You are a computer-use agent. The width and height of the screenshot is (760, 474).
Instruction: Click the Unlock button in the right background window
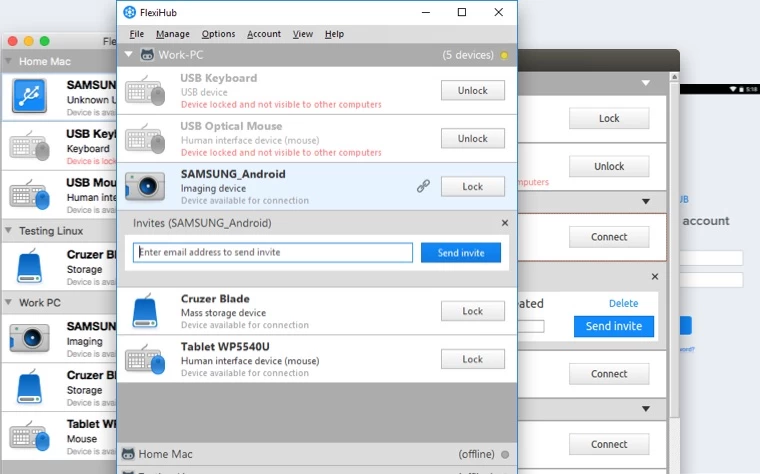pyautogui.click(x=609, y=166)
